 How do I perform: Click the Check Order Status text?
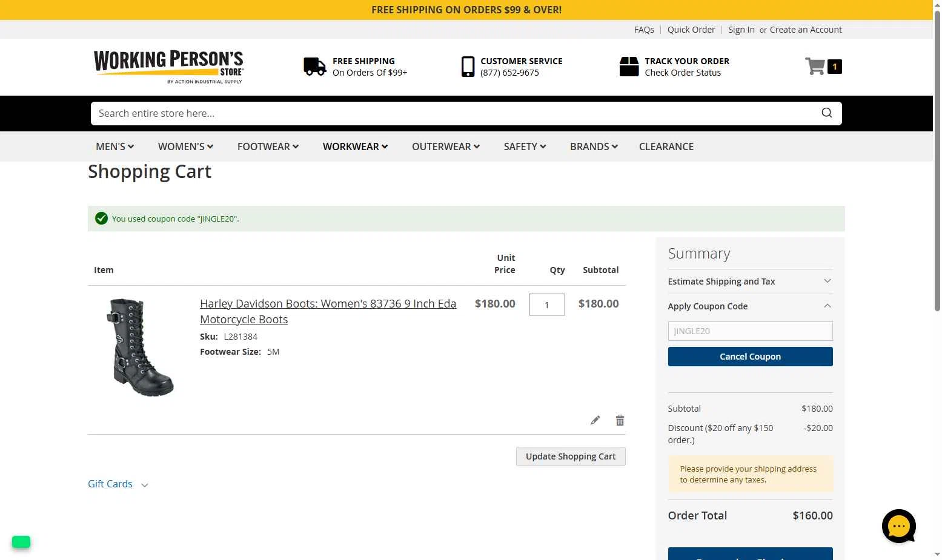(x=683, y=73)
